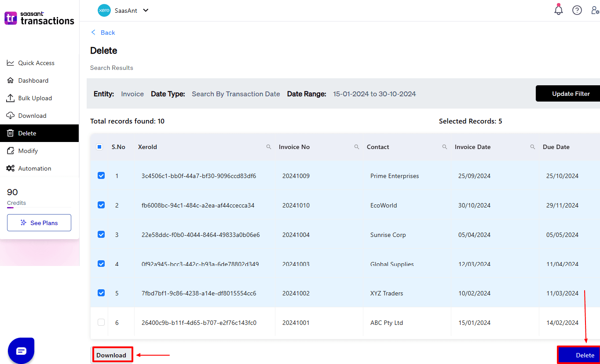Open Bulk Upload in the sidebar
The width and height of the screenshot is (600, 364).
(x=35, y=98)
